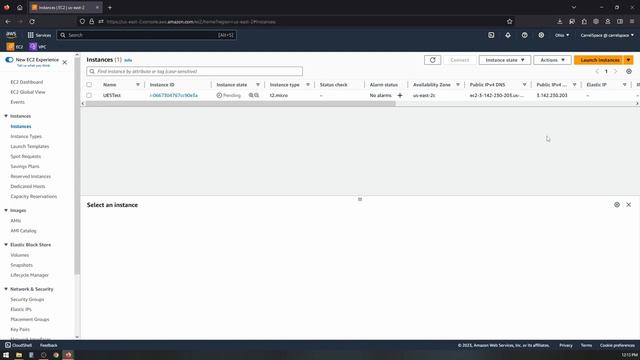Collapse the Network & Security section

(x=6, y=289)
